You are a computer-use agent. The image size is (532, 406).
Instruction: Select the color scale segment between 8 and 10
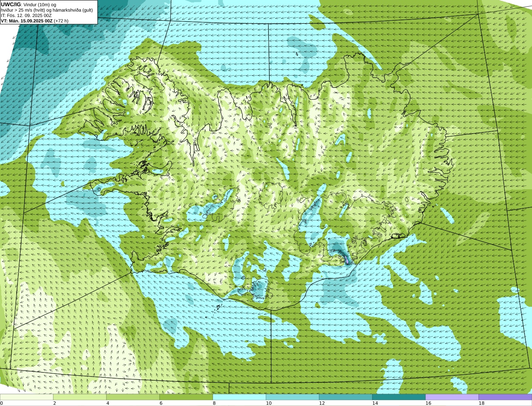tap(239, 397)
